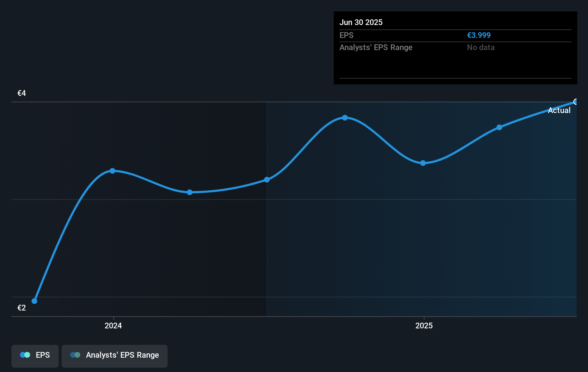This screenshot has width=588, height=372.
Task: Select the 2024 axis label
Action: 113,325
